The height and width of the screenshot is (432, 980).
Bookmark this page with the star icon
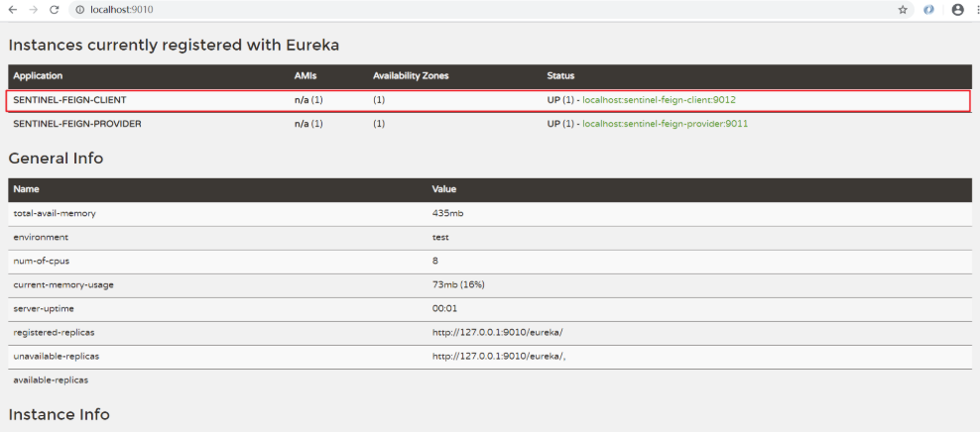(x=903, y=10)
